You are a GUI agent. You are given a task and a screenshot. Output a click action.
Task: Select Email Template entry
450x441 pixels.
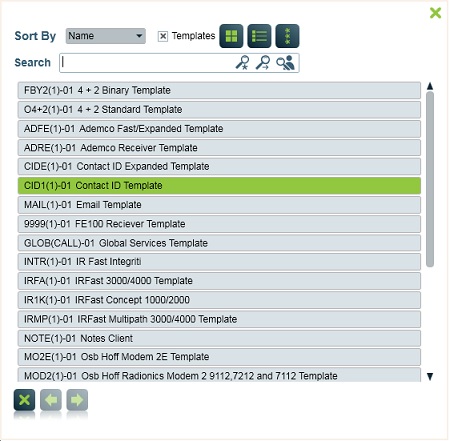[219, 205]
